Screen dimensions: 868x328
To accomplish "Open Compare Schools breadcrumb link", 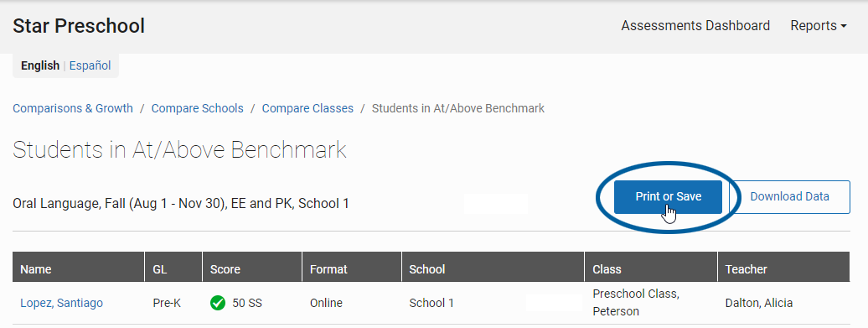I will [198, 108].
